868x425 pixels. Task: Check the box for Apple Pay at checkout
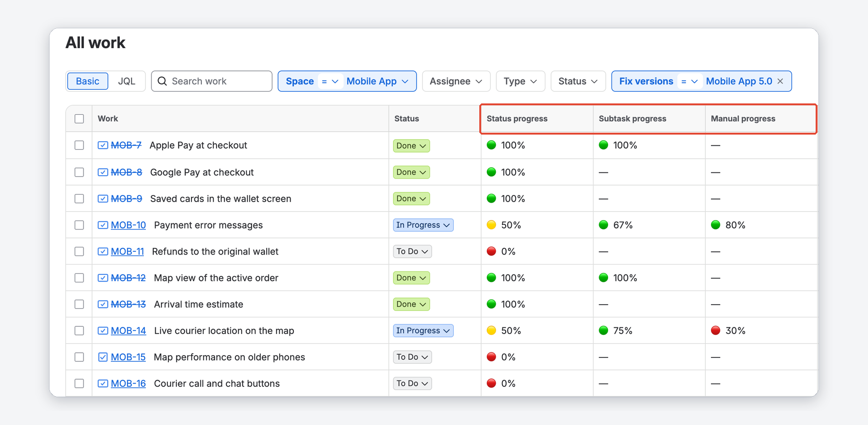point(79,145)
